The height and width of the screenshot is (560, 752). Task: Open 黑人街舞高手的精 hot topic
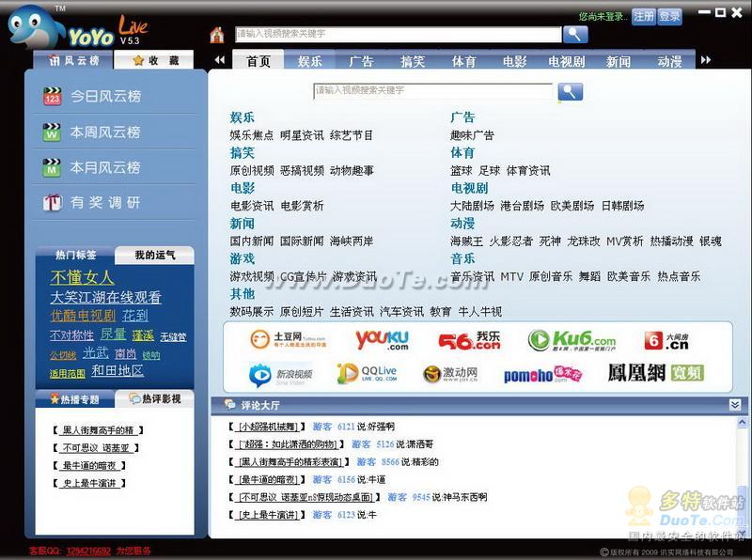[98, 430]
